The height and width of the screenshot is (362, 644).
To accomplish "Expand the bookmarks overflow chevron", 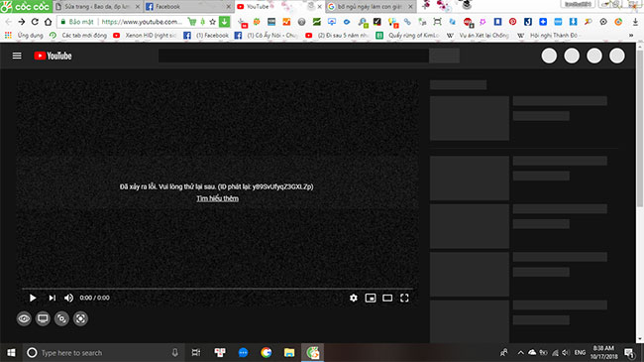I will [631, 36].
